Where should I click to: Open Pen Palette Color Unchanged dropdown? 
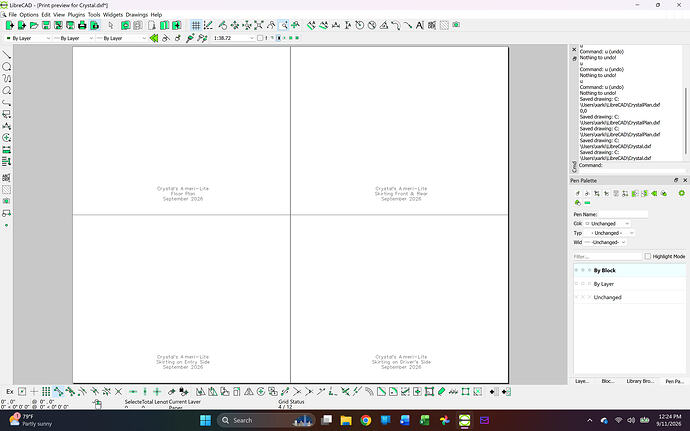coord(607,224)
